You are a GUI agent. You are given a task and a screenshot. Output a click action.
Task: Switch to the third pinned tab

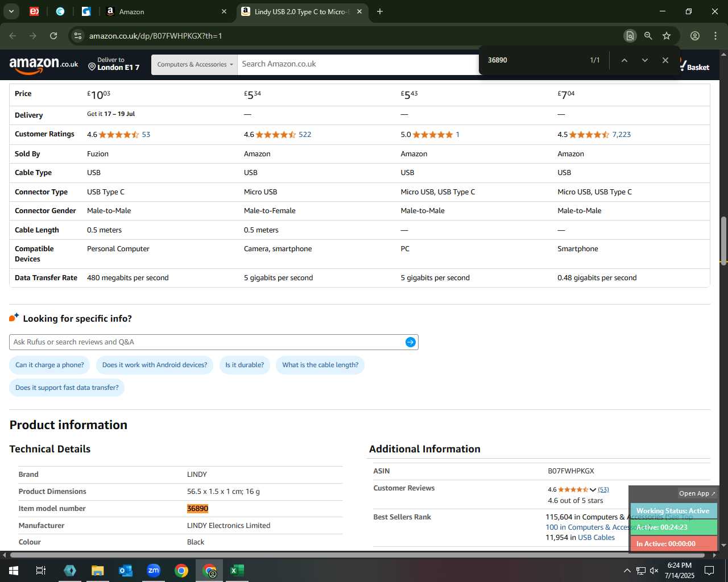point(86,11)
